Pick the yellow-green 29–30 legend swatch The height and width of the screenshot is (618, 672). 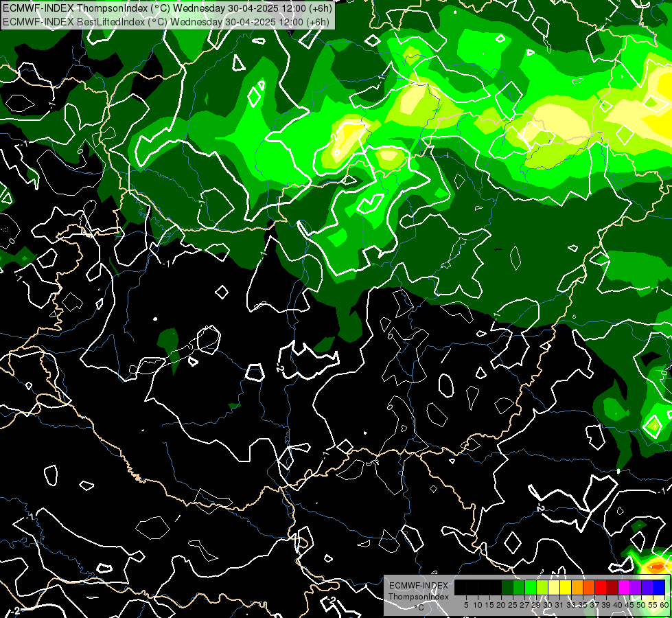[x=542, y=587]
